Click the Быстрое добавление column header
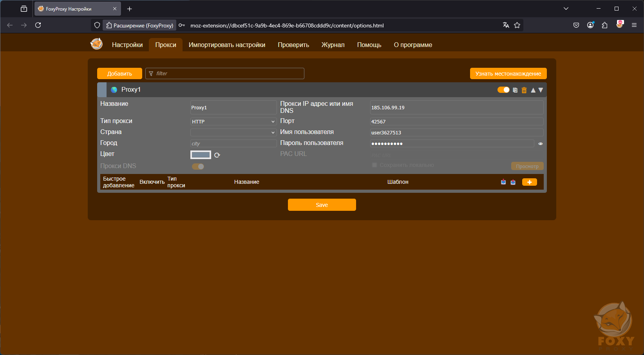Viewport: 644px width, 355px height. point(119,182)
